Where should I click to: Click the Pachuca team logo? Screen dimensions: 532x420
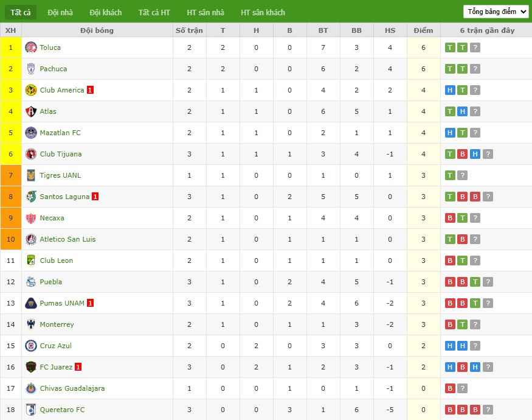point(31,69)
